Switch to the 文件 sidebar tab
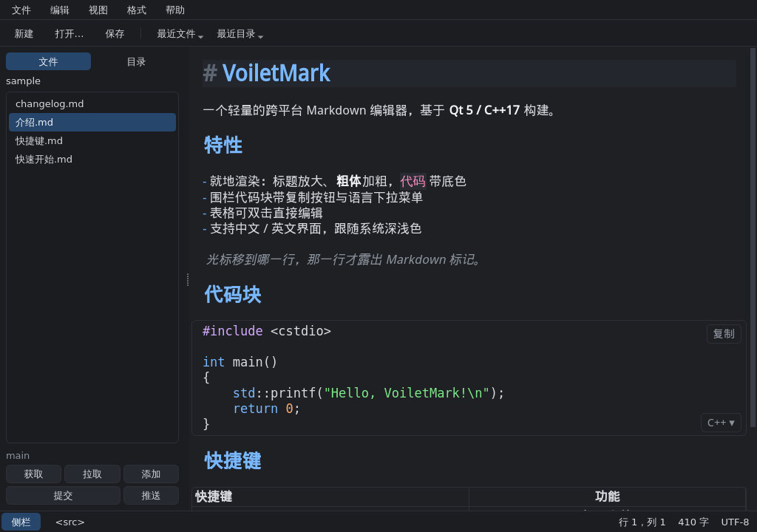 (x=48, y=62)
